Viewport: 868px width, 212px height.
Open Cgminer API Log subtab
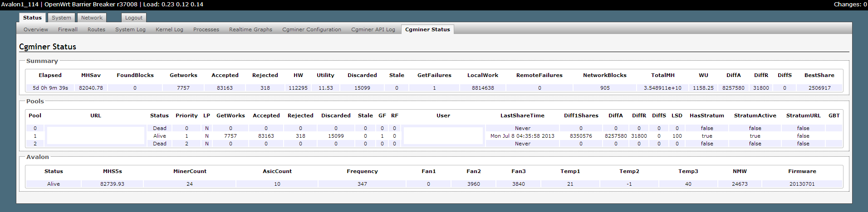pos(373,29)
